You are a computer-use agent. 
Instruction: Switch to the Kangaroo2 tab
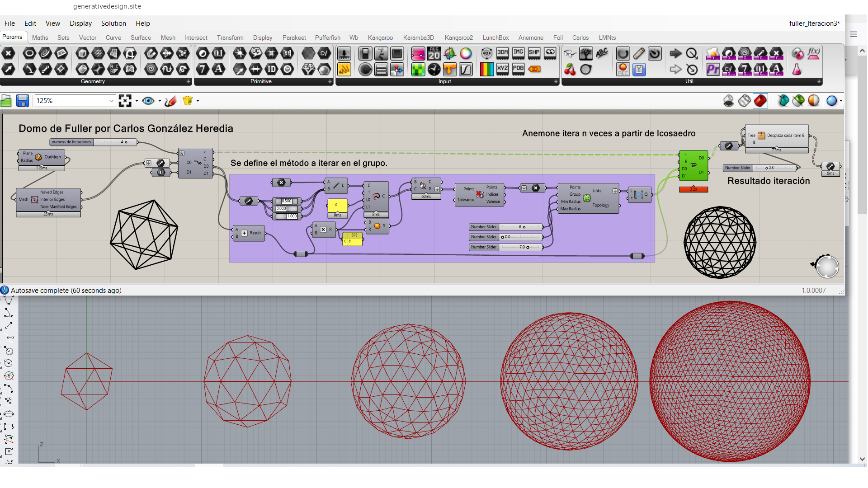click(x=458, y=38)
